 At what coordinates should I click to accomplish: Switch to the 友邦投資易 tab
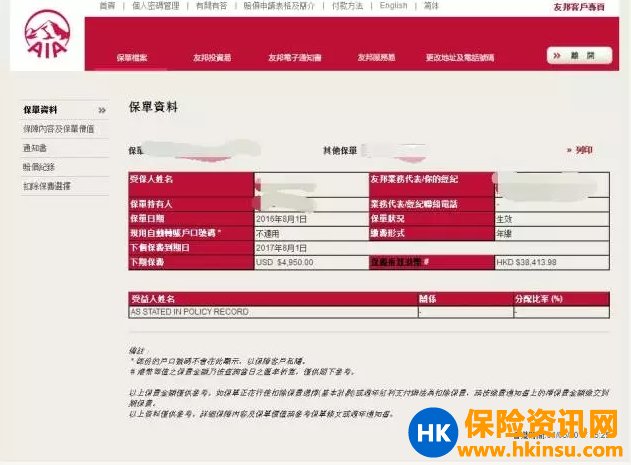click(x=211, y=58)
